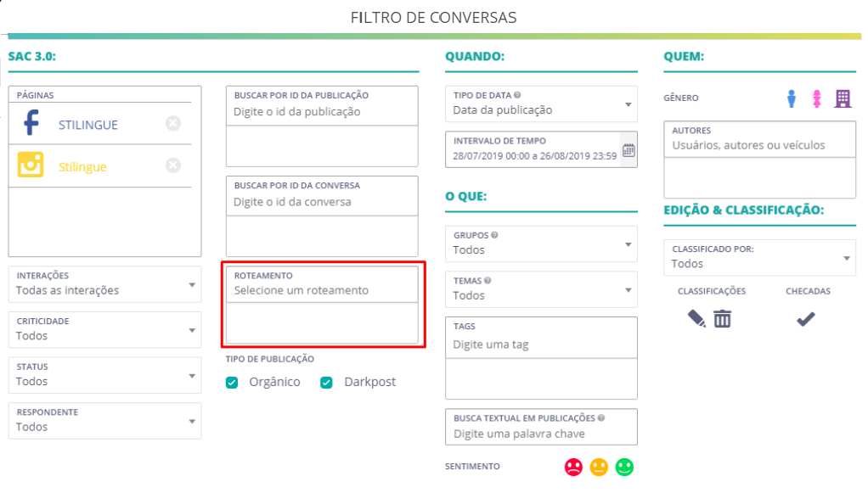Viewport: 868px width, 504px height.
Task: Uncheck the Darkpost checkbox
Action: [327, 383]
